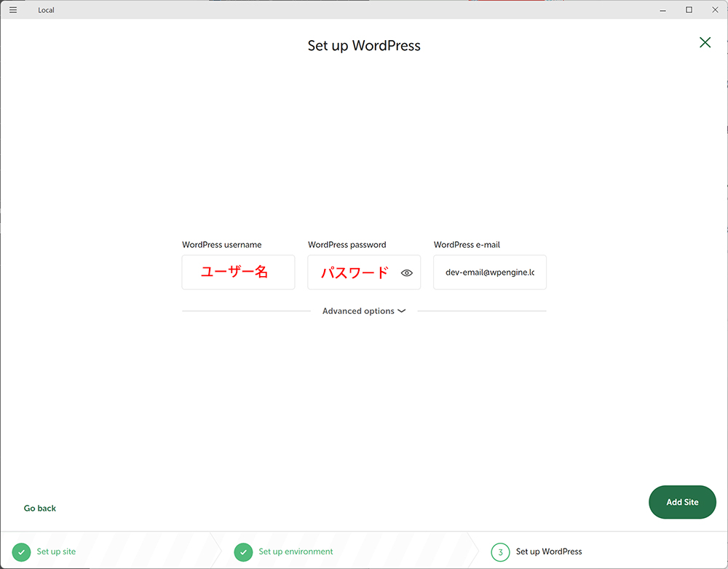Click the WordPress password field
728x569 pixels.
(x=364, y=272)
